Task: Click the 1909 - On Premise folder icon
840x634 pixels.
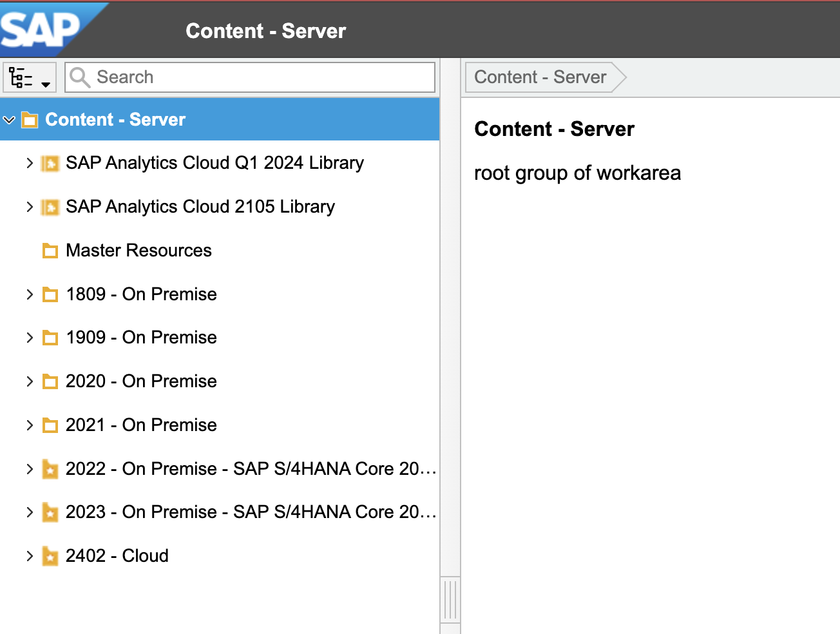Action: (x=50, y=338)
